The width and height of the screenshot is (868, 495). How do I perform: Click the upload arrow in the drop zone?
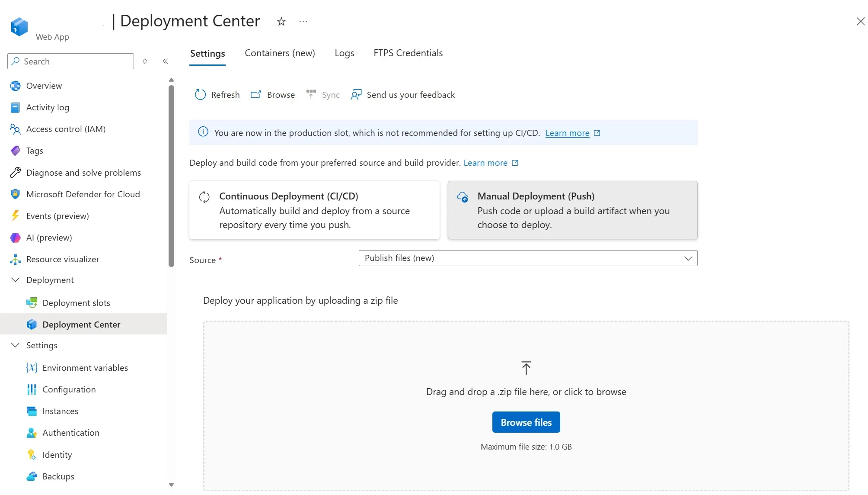point(526,368)
